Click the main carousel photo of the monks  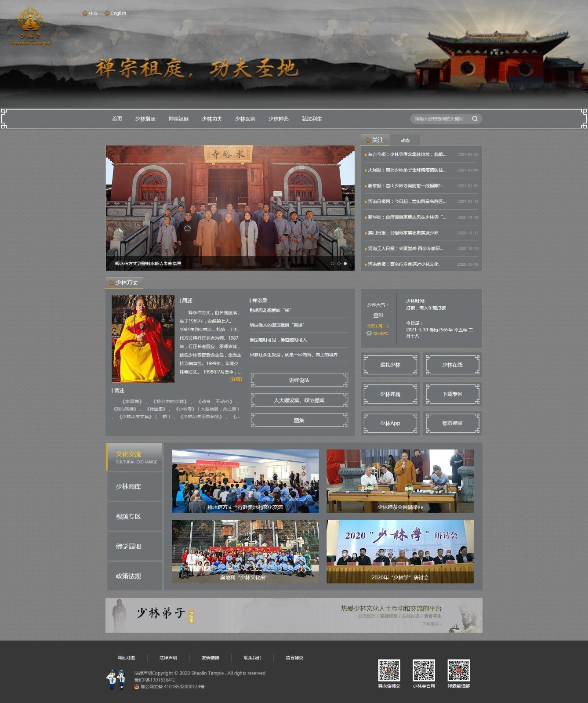pyautogui.click(x=230, y=208)
